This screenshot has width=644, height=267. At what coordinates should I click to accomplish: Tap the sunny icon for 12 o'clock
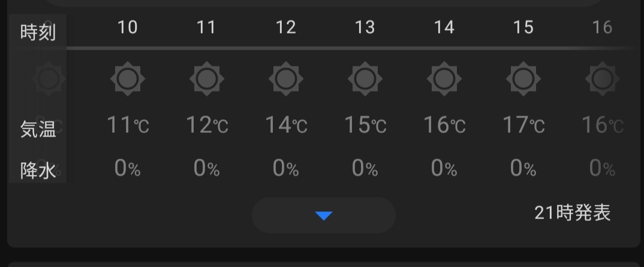286,78
